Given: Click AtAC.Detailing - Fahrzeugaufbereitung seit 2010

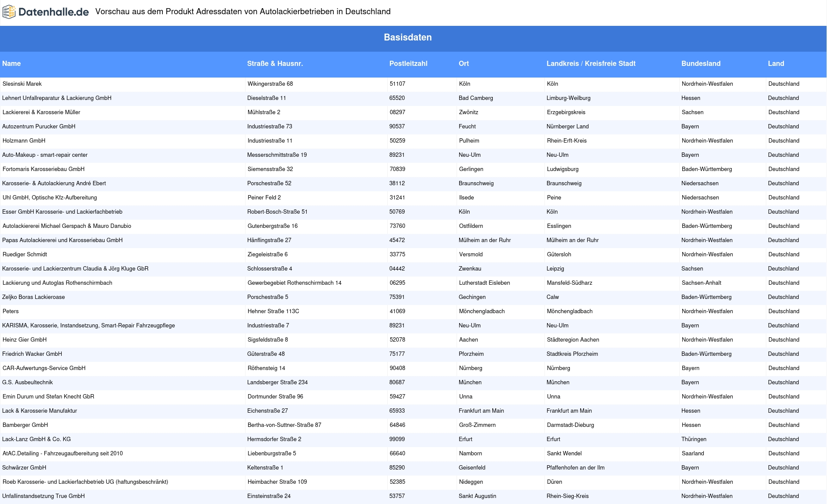Looking at the screenshot, I should (62, 454).
